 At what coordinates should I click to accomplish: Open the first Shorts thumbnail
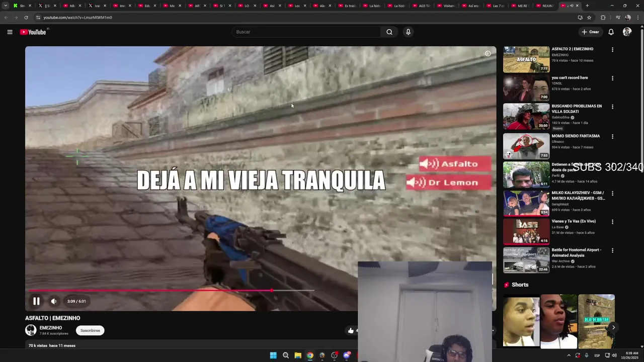521,322
